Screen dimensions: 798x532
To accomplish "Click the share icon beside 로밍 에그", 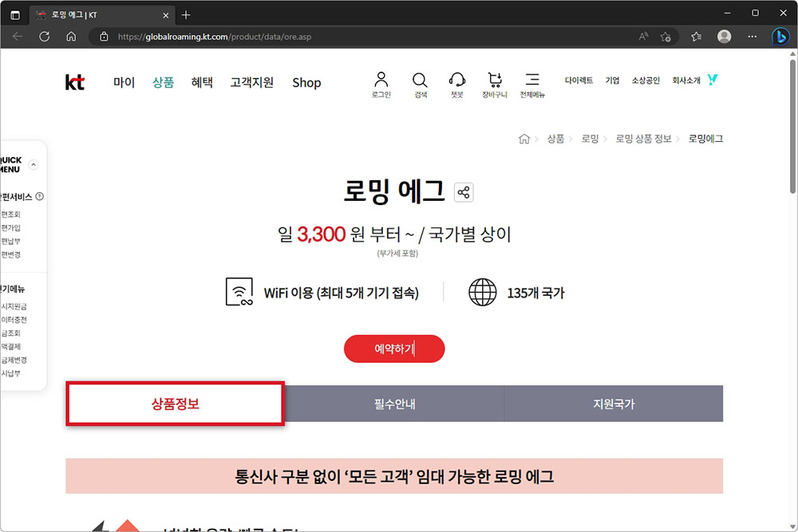I will [464, 192].
